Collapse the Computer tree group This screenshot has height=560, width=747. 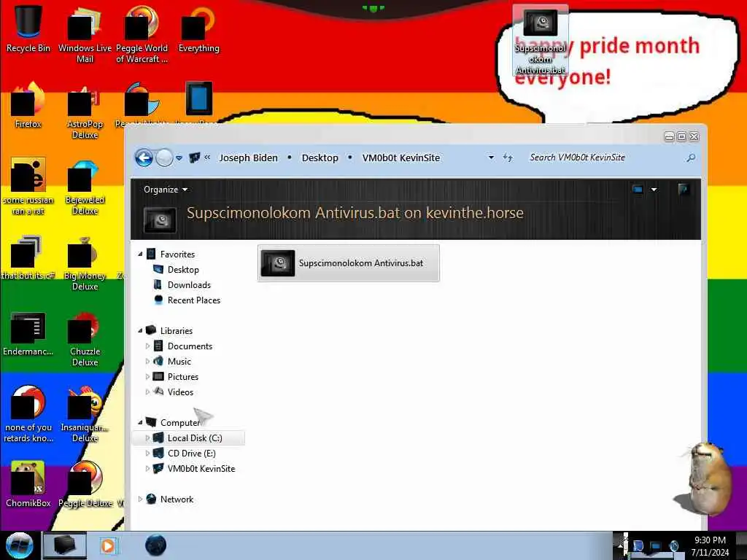pyautogui.click(x=140, y=422)
